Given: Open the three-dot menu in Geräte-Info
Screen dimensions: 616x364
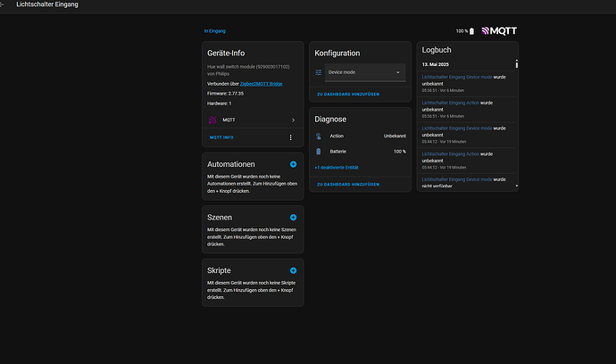Looking at the screenshot, I should click(291, 137).
